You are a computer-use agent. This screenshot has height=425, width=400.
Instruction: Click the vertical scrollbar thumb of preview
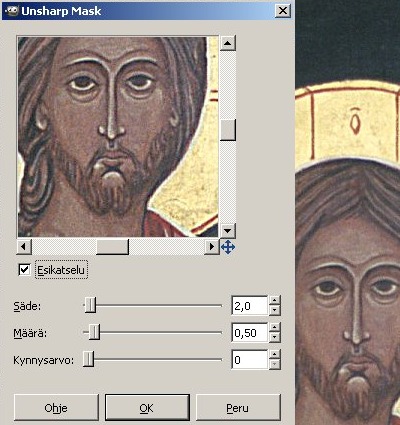(x=228, y=130)
